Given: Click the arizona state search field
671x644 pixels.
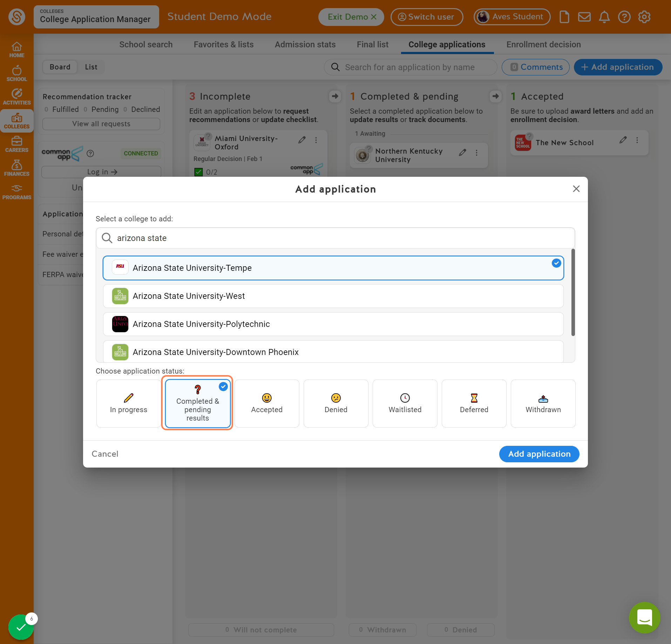Looking at the screenshot, I should (x=335, y=238).
